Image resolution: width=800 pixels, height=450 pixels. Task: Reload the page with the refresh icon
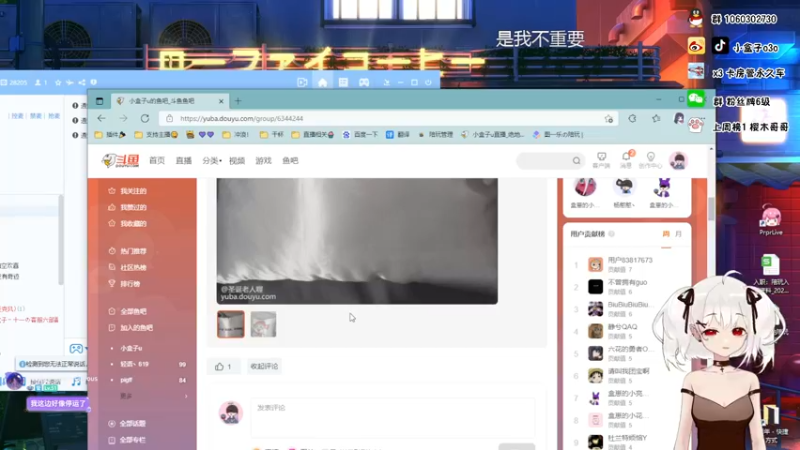pos(145,118)
